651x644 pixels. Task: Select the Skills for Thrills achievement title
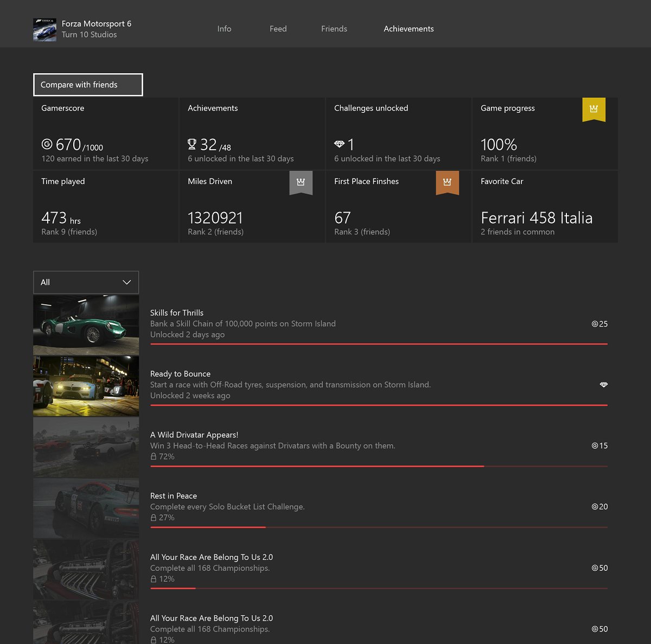[177, 313]
